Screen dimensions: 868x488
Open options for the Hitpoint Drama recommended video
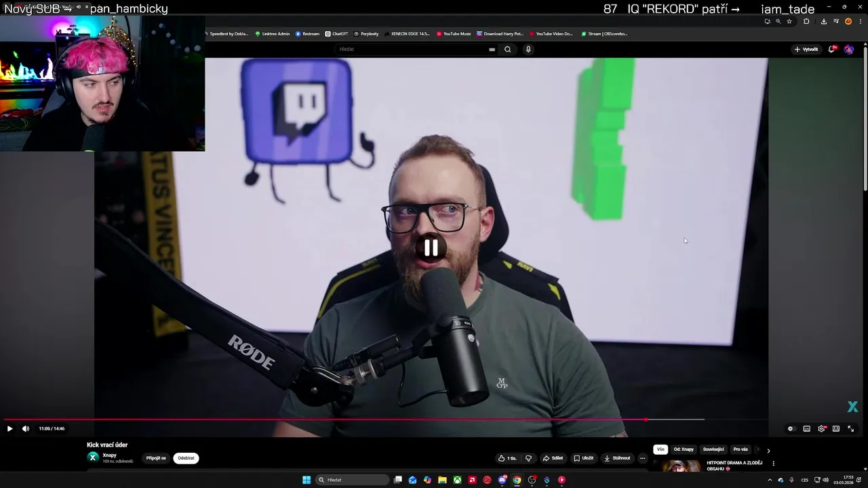[773, 464]
